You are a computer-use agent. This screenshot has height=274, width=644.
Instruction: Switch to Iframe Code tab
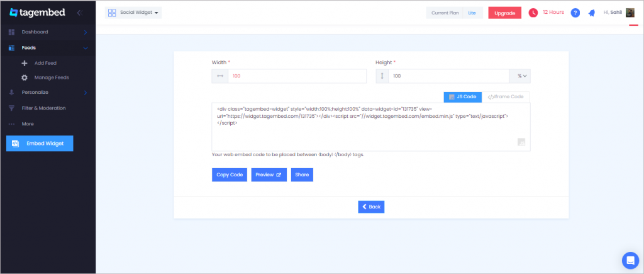[x=505, y=97]
